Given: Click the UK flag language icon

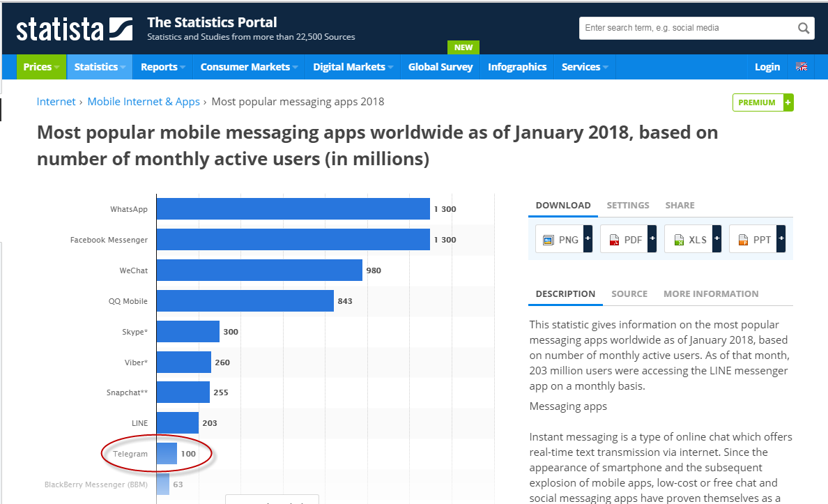Looking at the screenshot, I should pos(802,66).
